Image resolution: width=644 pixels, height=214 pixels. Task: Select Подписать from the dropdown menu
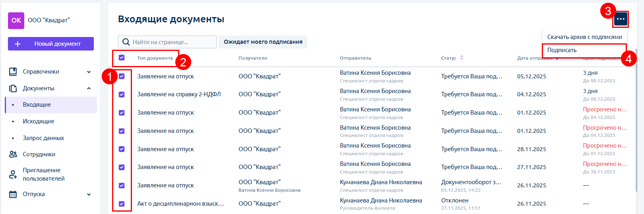point(562,50)
